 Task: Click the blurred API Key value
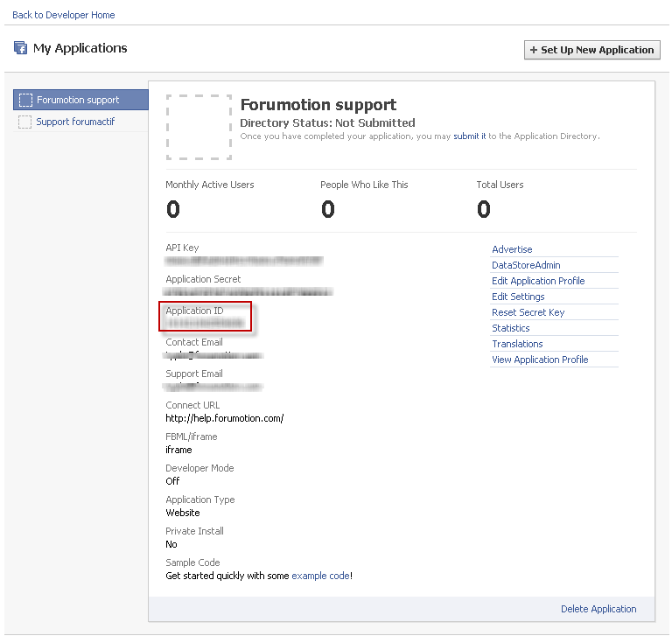(244, 261)
